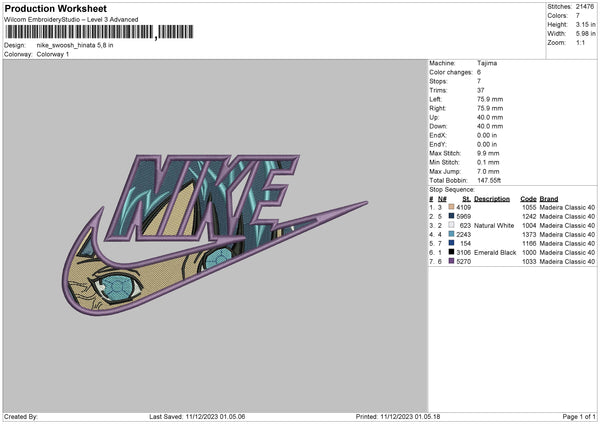Click the purple 5270 thread swatch
Image resolution: width=600 pixels, height=424 pixels.
coord(451,261)
